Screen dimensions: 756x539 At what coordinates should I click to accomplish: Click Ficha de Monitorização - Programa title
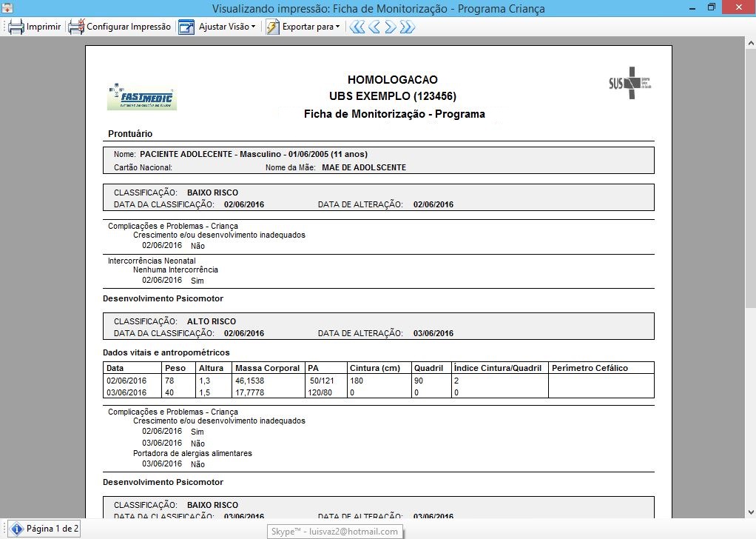pyautogui.click(x=394, y=114)
